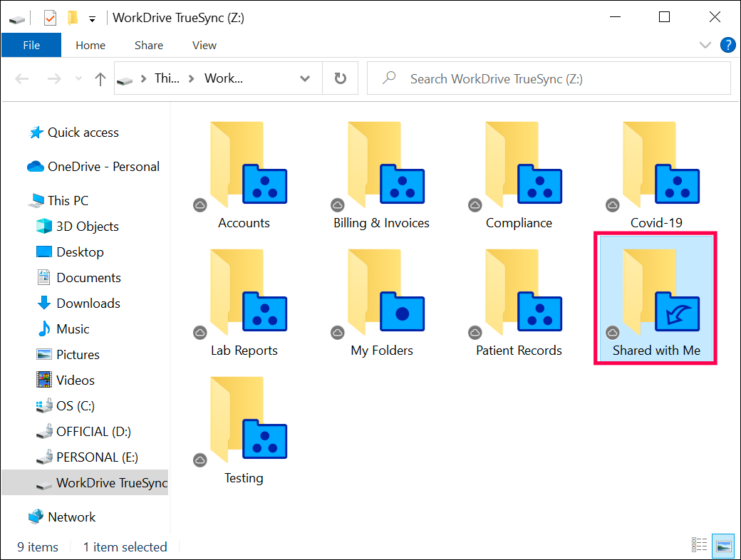Open the Share ribbon tab
The height and width of the screenshot is (560, 741).
pyautogui.click(x=149, y=46)
